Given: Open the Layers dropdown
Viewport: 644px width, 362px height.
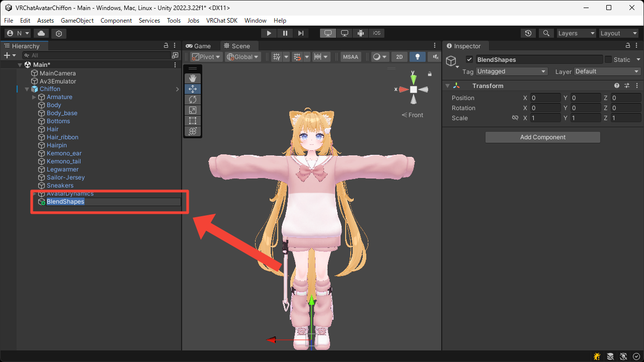Looking at the screenshot, I should (x=576, y=33).
